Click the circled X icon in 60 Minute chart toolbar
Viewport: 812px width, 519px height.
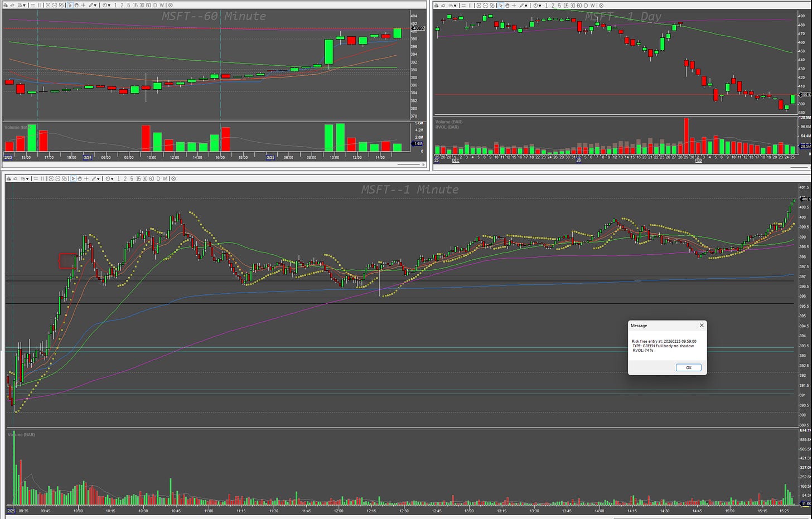pos(170,5)
